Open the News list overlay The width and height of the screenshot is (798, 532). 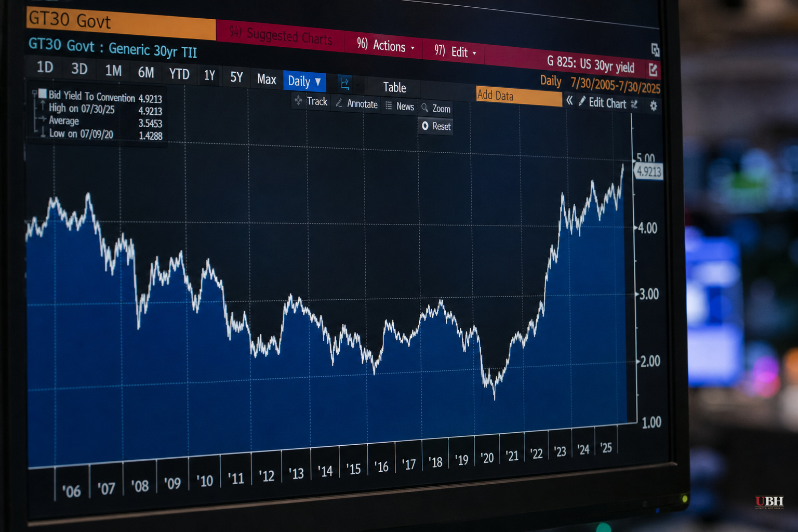coord(400,106)
